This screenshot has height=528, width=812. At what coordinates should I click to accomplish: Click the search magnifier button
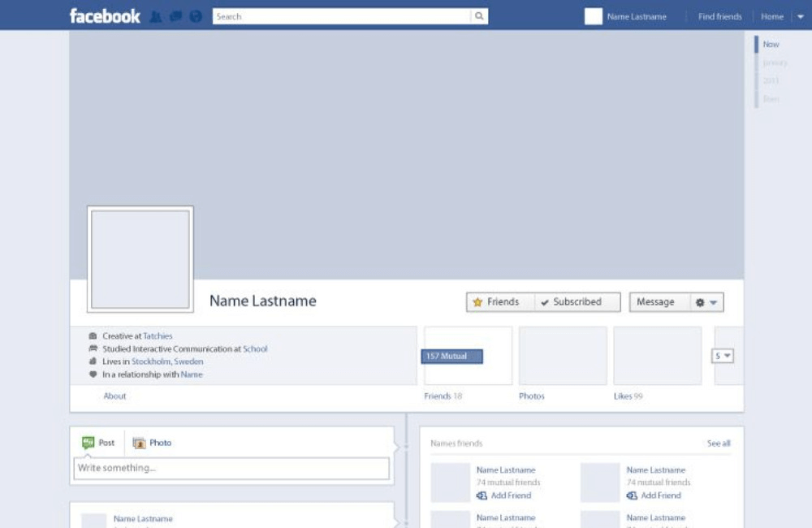coord(479,16)
